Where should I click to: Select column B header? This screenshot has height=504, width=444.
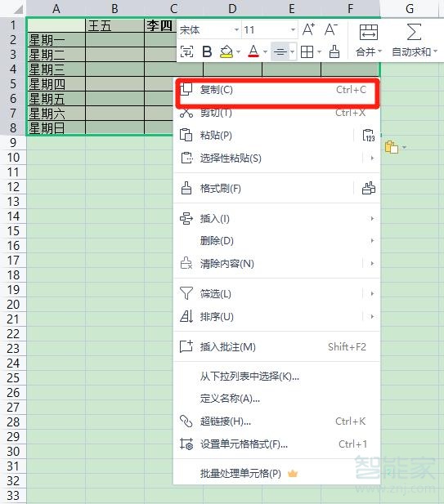114,8
